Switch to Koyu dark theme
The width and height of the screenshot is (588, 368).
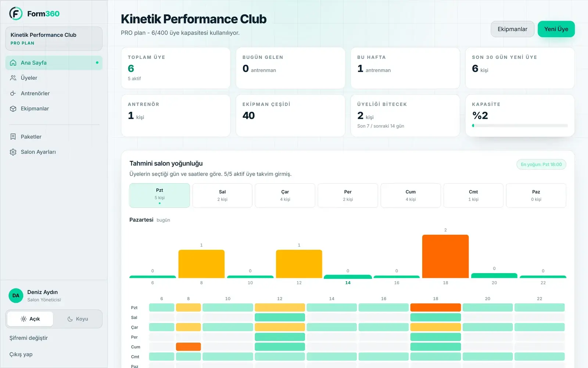[x=78, y=319]
